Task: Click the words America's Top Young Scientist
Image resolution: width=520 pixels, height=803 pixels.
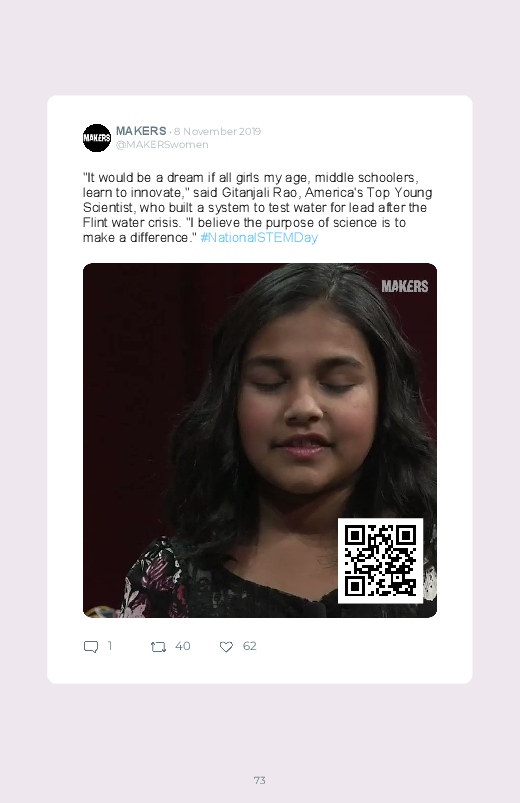Action: tap(258, 200)
